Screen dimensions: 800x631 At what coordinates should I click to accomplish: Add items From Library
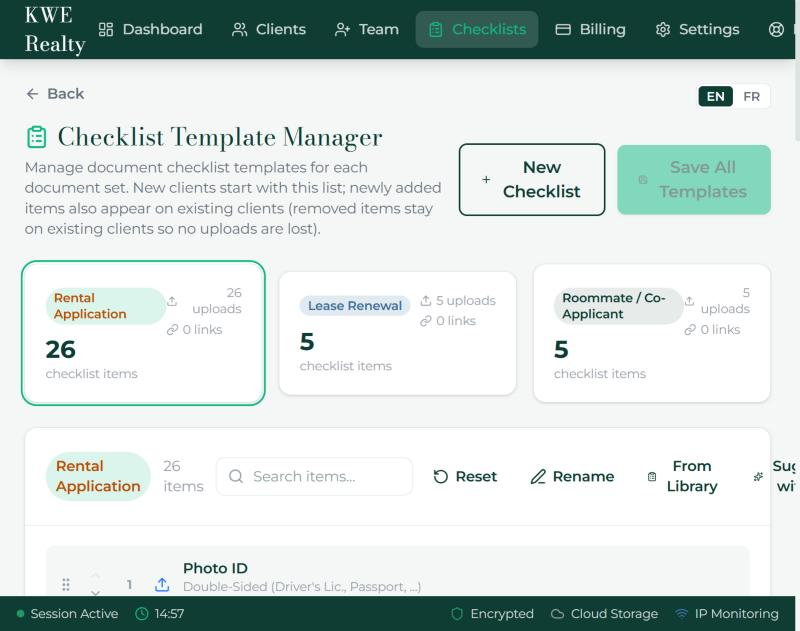(682, 476)
